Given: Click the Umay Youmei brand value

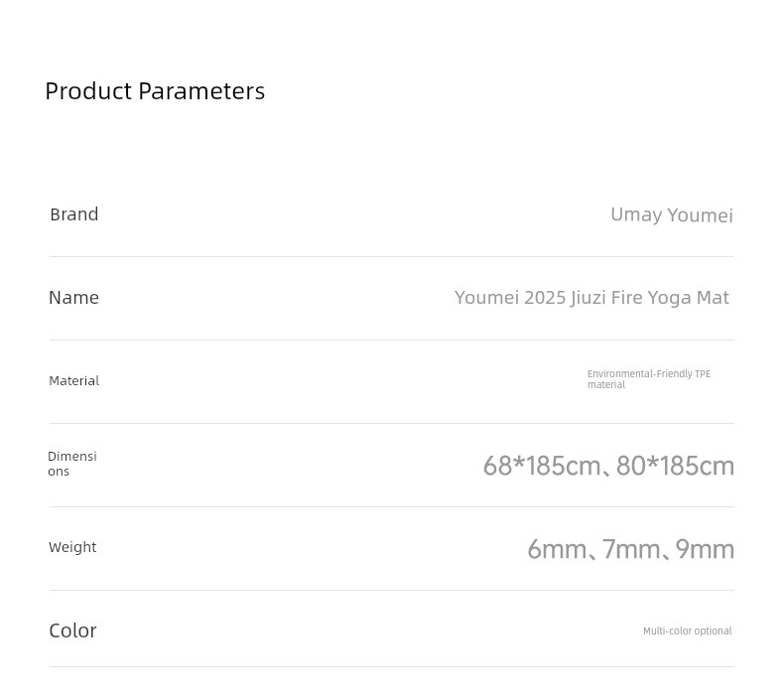Looking at the screenshot, I should [x=672, y=215].
